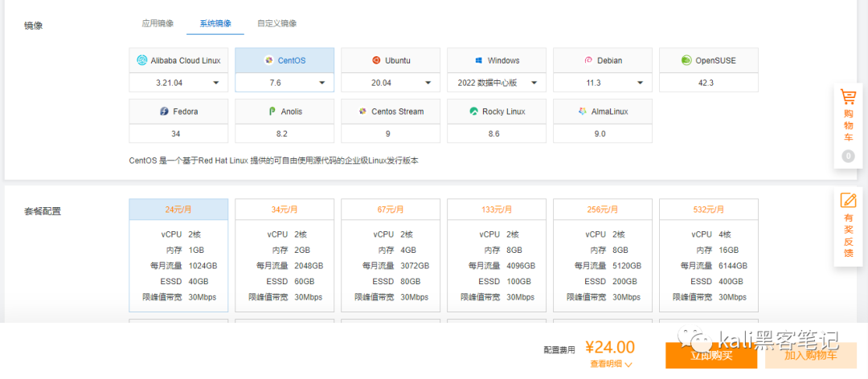Screen dimensions: 868x379
Task: Click the OpenSUSE logo icon
Action: (686, 60)
